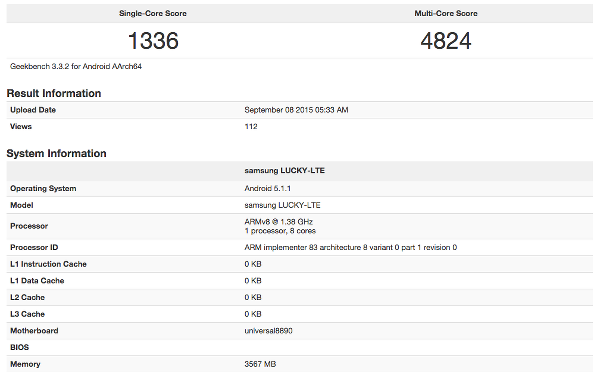Select the single-core score 1336
Screen dimensions: 600x384
point(153,41)
